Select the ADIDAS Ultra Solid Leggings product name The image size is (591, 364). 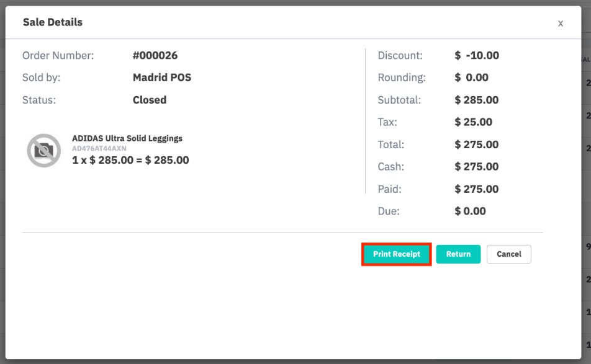click(x=127, y=138)
